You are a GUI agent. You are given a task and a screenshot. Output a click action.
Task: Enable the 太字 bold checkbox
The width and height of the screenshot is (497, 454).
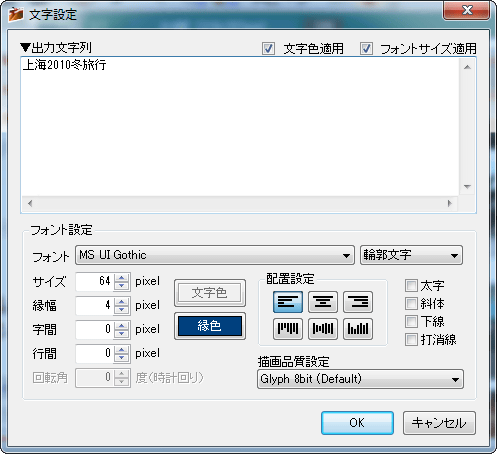tap(411, 286)
